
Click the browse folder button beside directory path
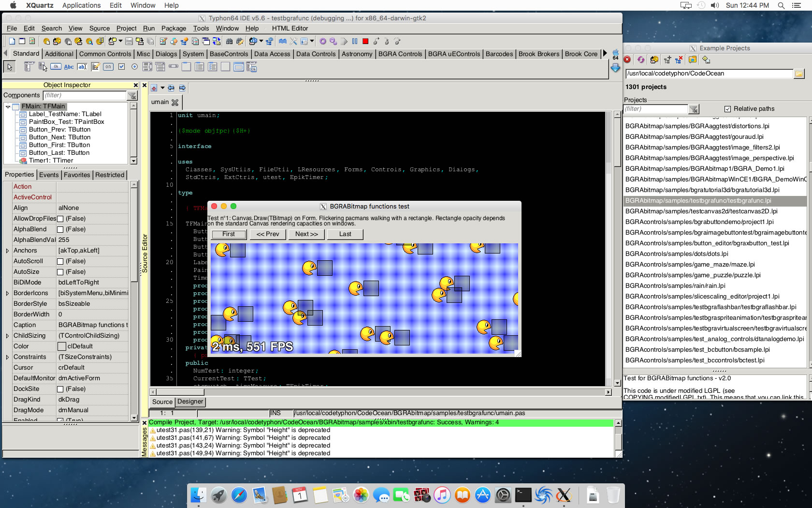point(799,74)
